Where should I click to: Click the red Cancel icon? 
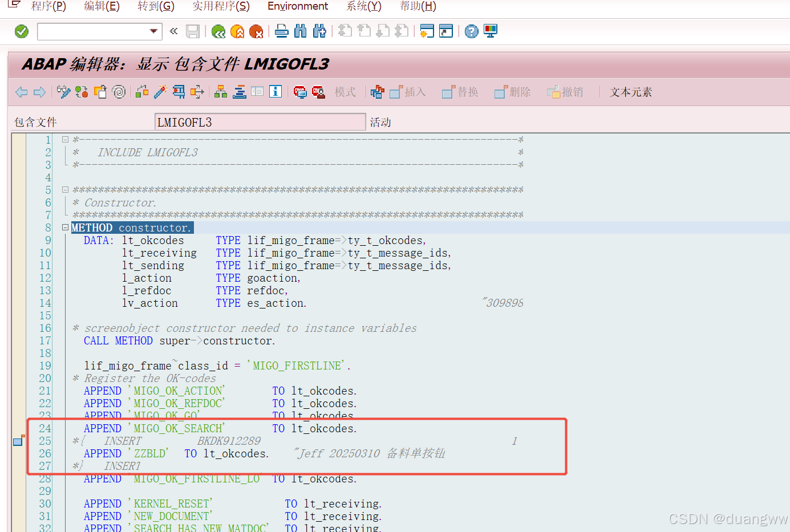point(256,31)
